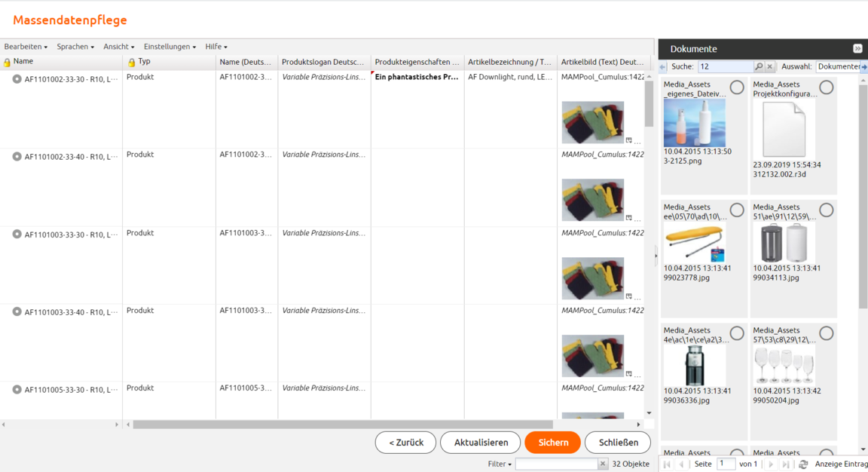The image size is (868, 472).
Task: Go to last page in Dokumente pager
Action: click(786, 464)
